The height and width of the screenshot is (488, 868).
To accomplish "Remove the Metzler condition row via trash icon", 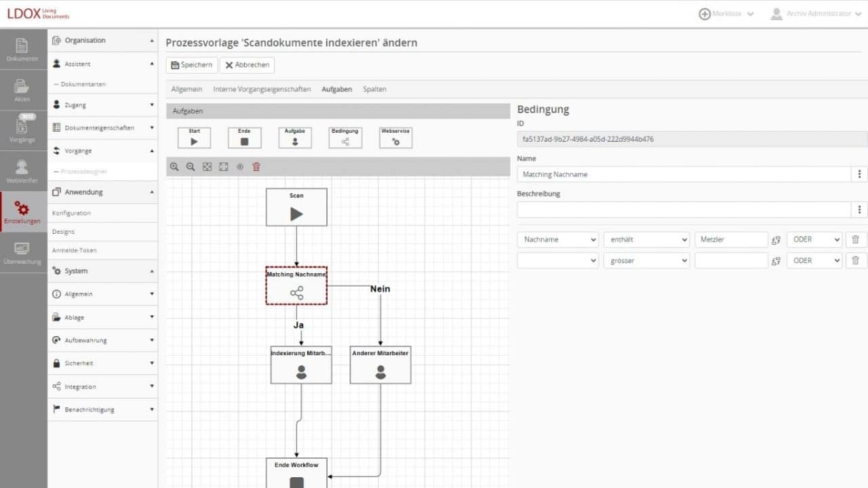I will [x=856, y=239].
